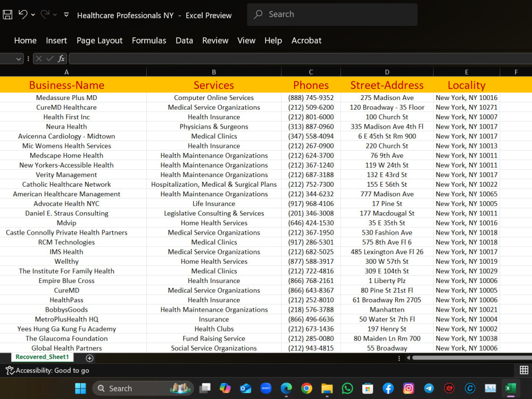The height and width of the screenshot is (399, 532).
Task: Open WhatsApp from the taskbar
Action: 347,388
